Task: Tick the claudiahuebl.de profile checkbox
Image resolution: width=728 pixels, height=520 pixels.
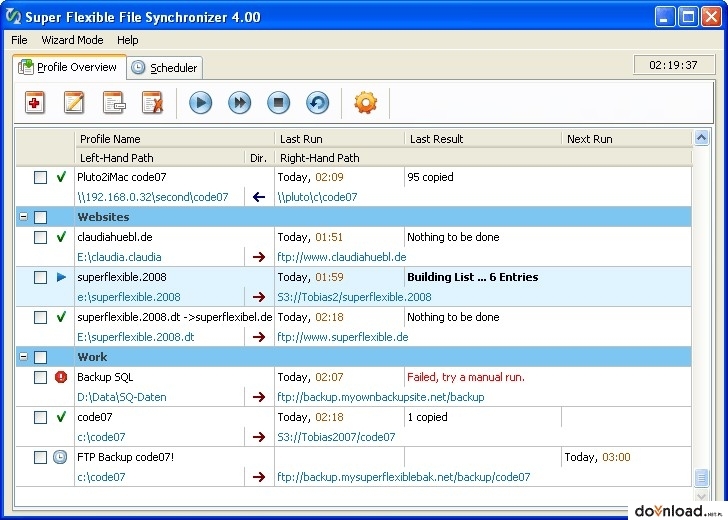Action: 40,237
